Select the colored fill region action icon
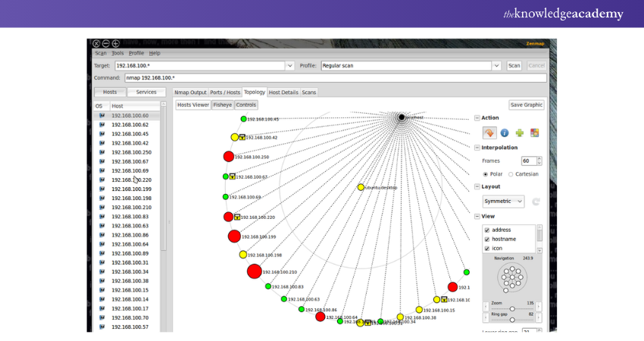 point(534,133)
